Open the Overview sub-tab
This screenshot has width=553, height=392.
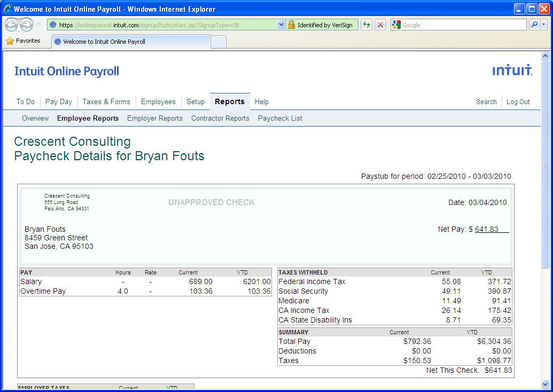35,119
